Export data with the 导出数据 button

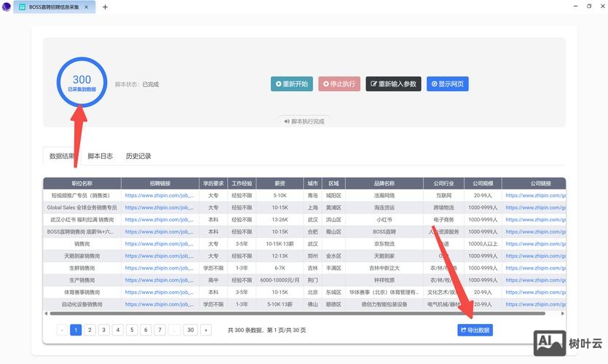click(475, 330)
